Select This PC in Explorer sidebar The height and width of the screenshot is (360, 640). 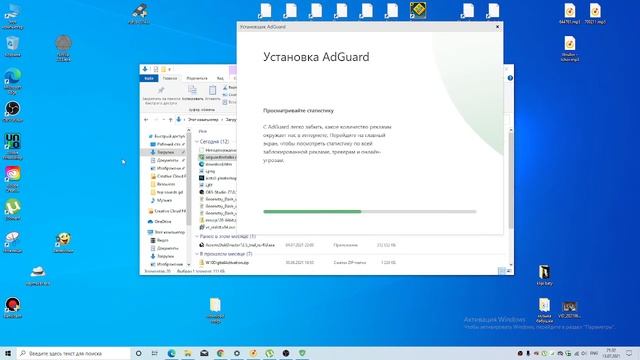(x=167, y=232)
